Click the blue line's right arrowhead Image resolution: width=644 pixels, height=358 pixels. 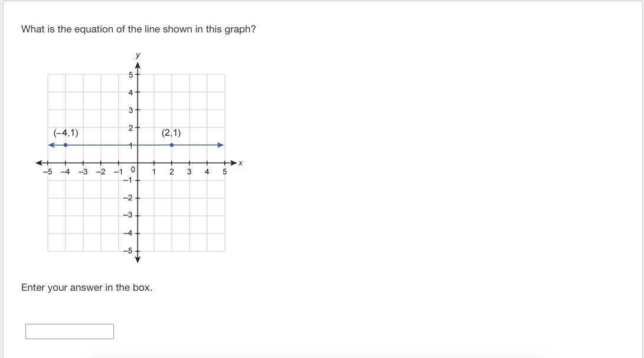point(221,145)
